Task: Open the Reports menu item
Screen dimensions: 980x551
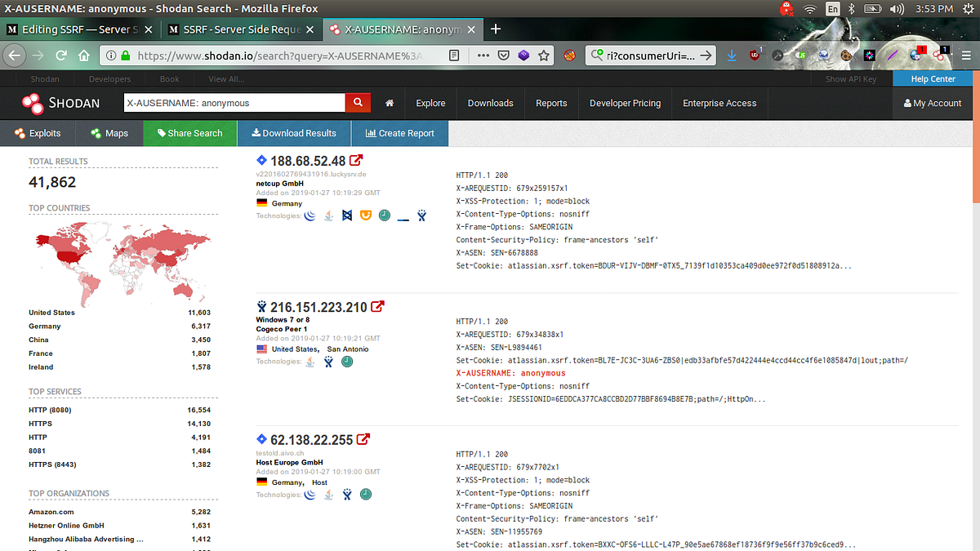Action: (551, 103)
